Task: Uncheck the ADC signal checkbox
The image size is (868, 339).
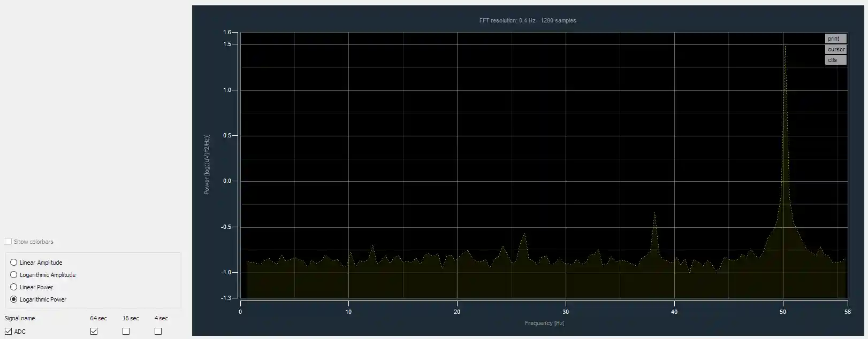Action: (x=9, y=332)
